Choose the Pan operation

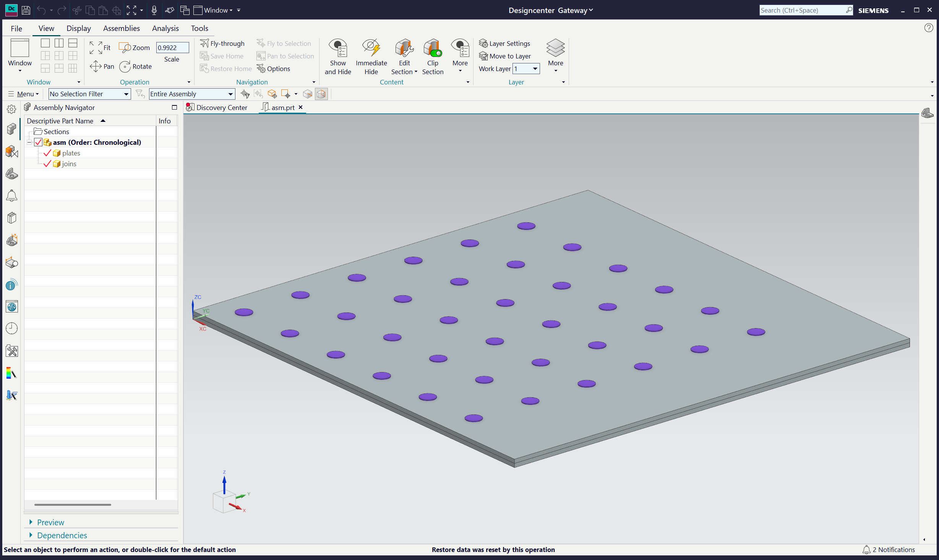pos(102,66)
